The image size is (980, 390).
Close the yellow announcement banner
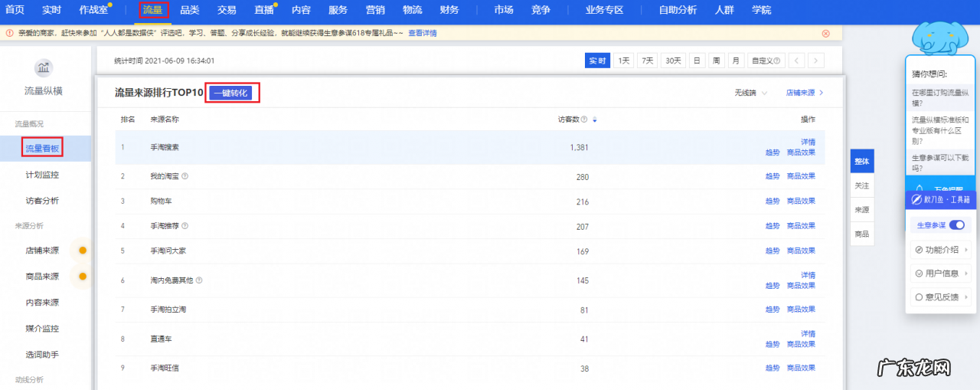(825, 34)
